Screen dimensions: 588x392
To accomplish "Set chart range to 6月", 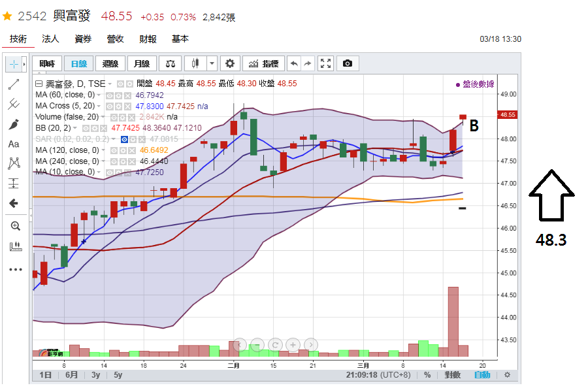I will pos(71,375).
